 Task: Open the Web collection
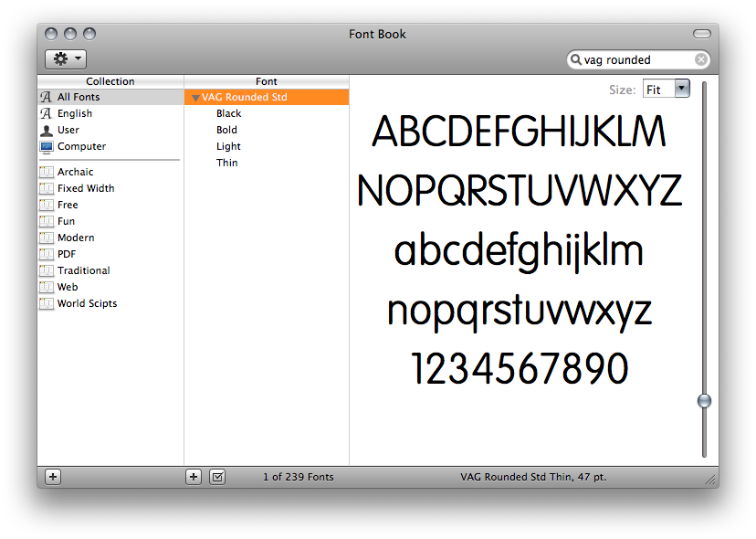pyautogui.click(x=68, y=287)
